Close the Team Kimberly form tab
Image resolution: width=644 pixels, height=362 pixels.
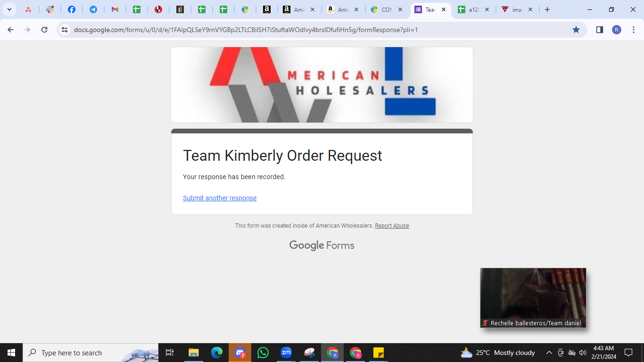(444, 9)
